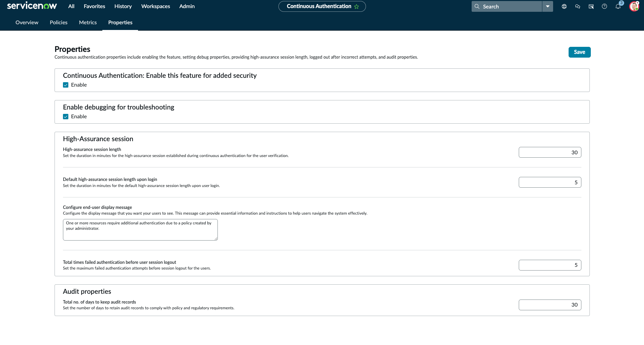Screen dimensions: 644x345
Task: Open the user avatar menu
Action: [634, 6]
